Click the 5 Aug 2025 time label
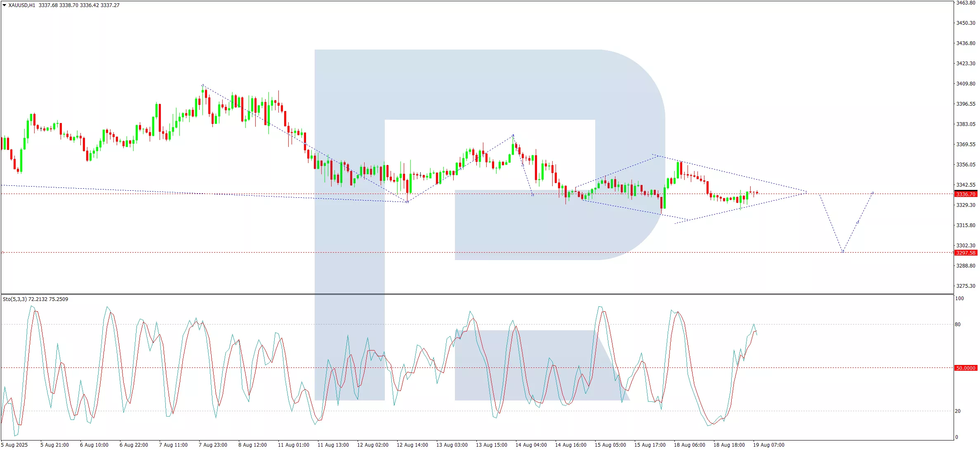Image resolution: width=980 pixels, height=450 pixels. [x=14, y=445]
